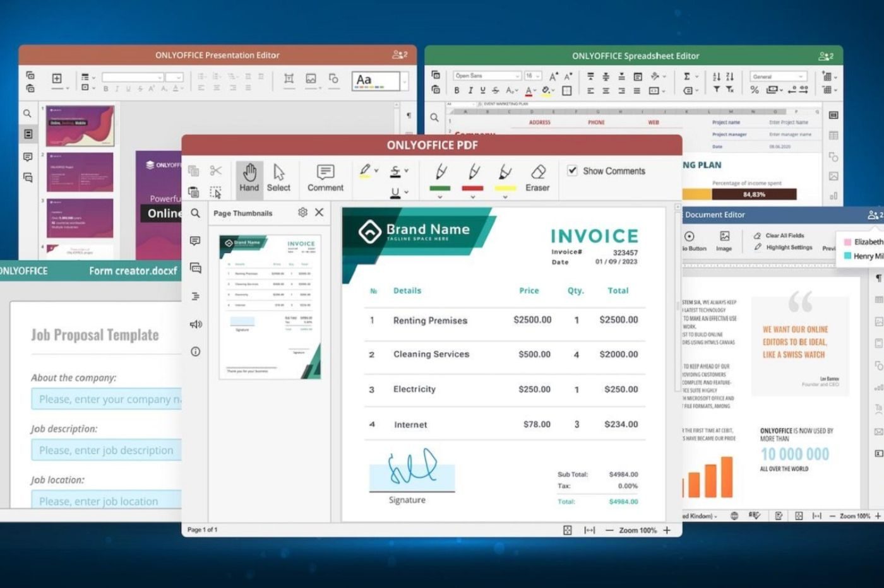This screenshot has width=884, height=588.
Task: Open the color dropdown under the red pen
Action: point(472,197)
